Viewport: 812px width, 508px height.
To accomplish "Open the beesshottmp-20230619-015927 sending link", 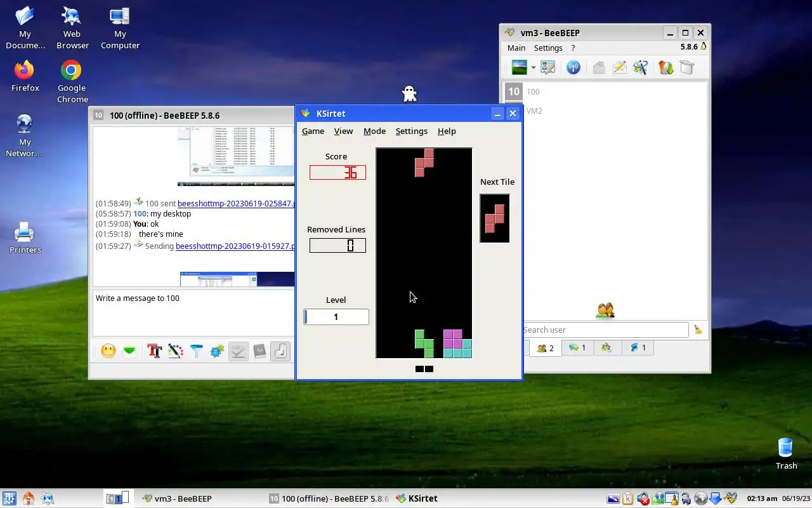I will click(x=235, y=246).
